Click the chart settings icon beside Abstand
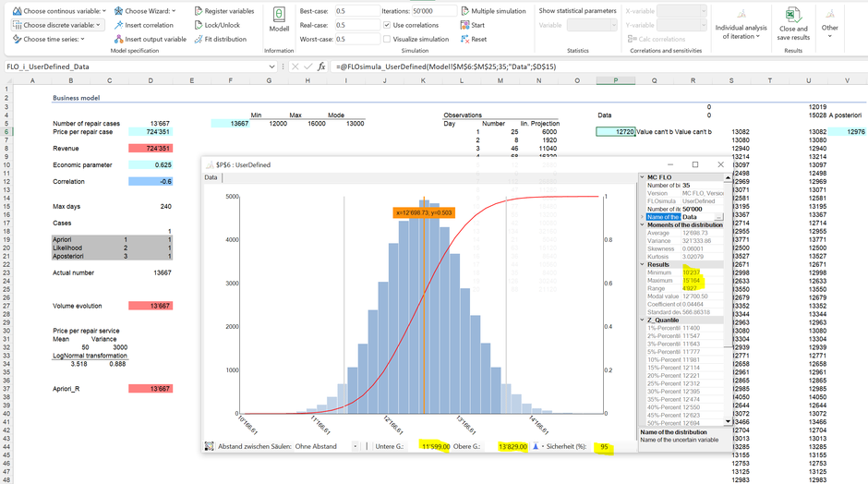The height and width of the screenshot is (484, 868). click(210, 446)
